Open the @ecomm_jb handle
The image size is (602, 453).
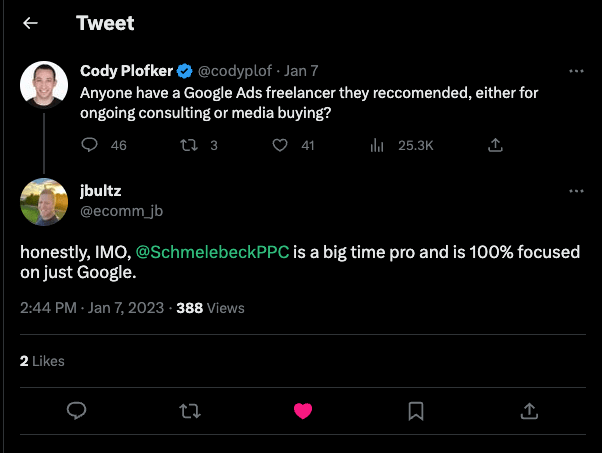121,210
